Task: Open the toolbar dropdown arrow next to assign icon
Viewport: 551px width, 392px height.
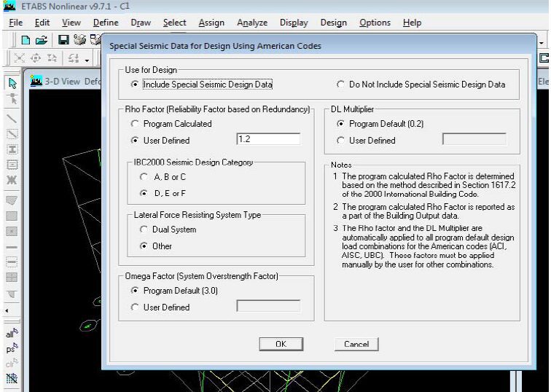Action: [x=87, y=60]
